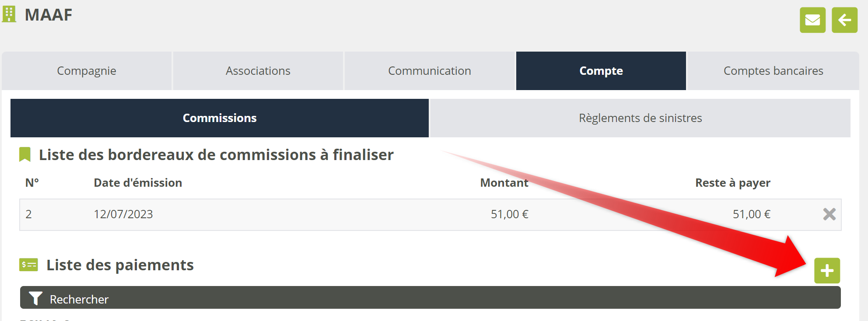Switch to the Règlements de sinistres sub-tab

(x=640, y=118)
